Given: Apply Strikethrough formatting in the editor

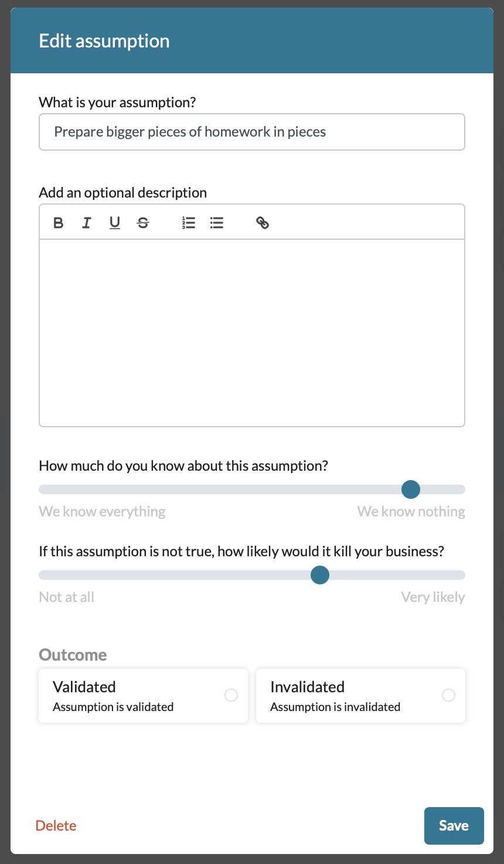Looking at the screenshot, I should [x=143, y=223].
